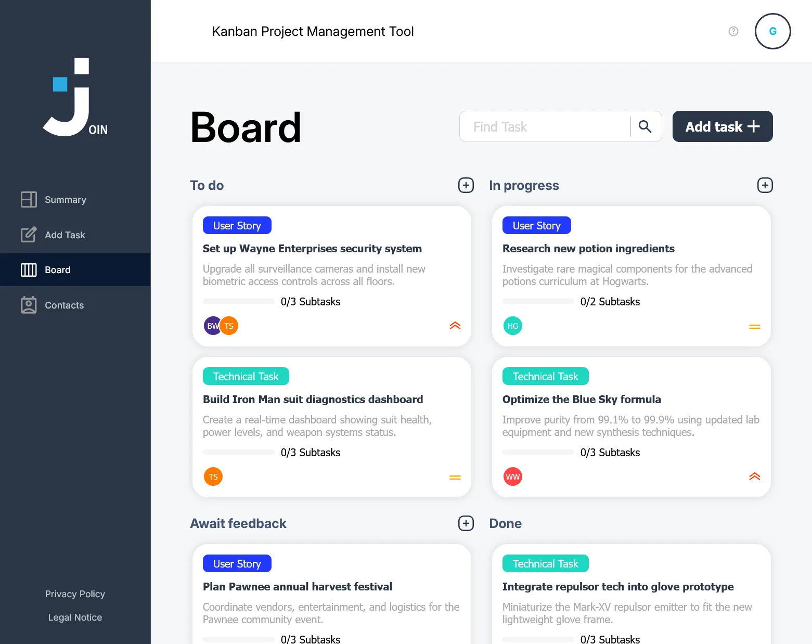812x644 pixels.
Task: Click the search magnifier icon
Action: click(645, 126)
